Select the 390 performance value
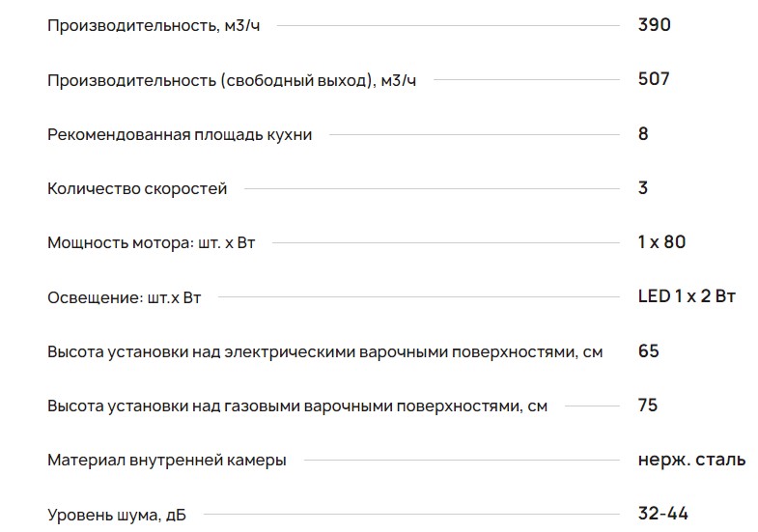This screenshot has width=758, height=532. pyautogui.click(x=654, y=25)
